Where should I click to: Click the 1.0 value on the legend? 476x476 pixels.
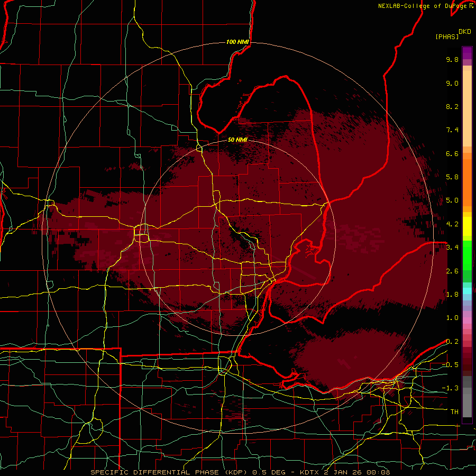[452, 318]
